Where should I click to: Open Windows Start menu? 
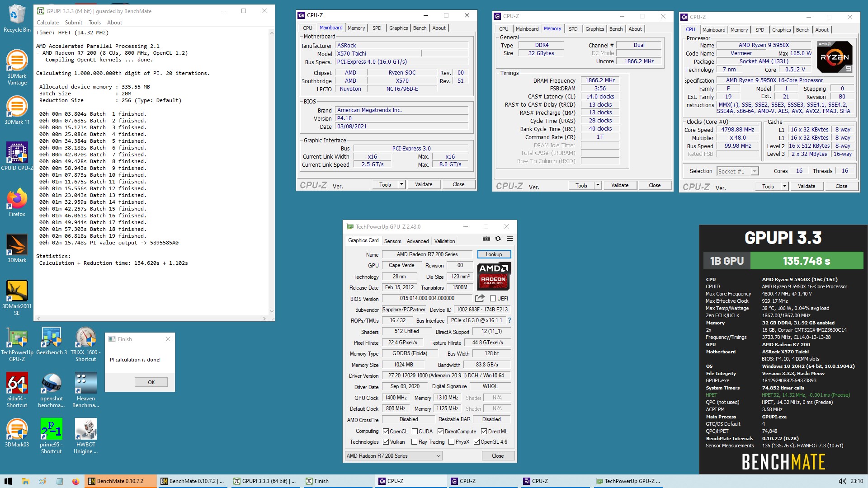tap(8, 481)
